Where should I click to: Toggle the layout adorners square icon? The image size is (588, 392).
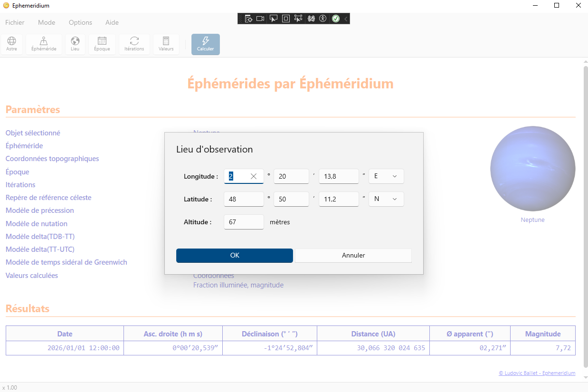pyautogui.click(x=286, y=19)
